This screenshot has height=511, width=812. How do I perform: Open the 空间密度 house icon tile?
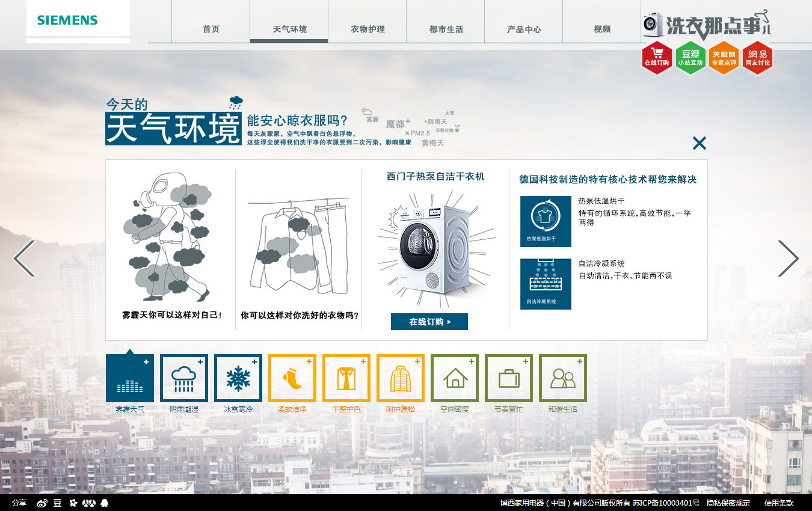[x=455, y=378]
